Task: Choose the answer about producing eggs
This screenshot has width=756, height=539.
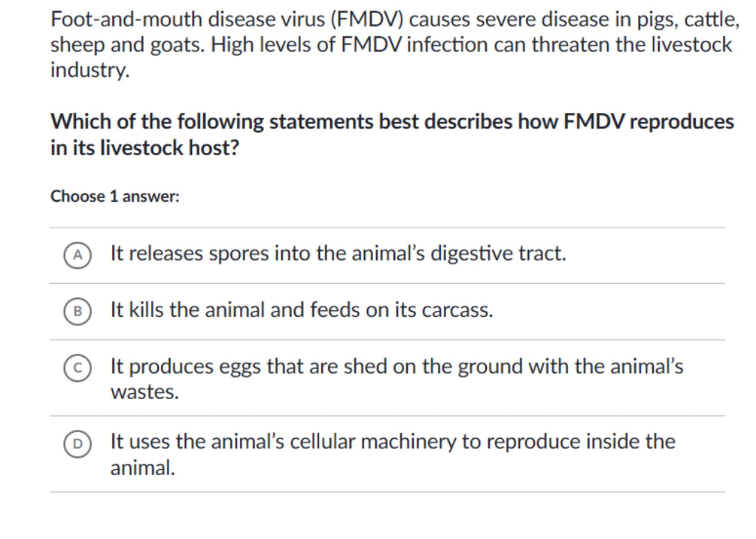Action: point(396,366)
